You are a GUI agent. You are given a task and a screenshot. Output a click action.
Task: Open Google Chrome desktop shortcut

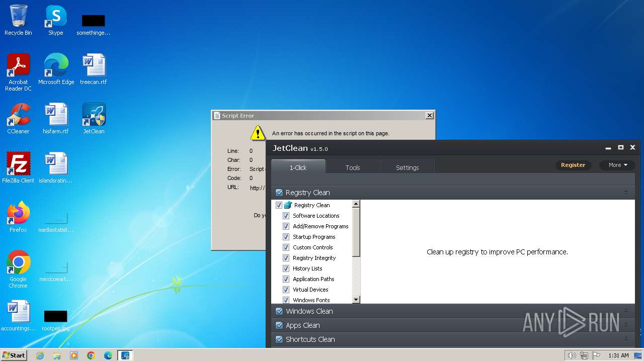[18, 269]
